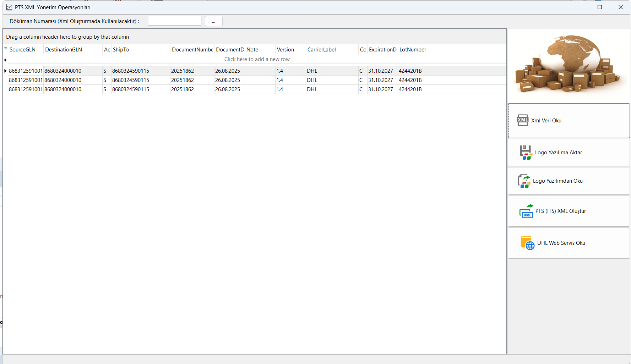This screenshot has width=631, height=364.
Task: Click the floppy disk icon for Logo Yazılıma Aktar
Action: [x=526, y=153]
